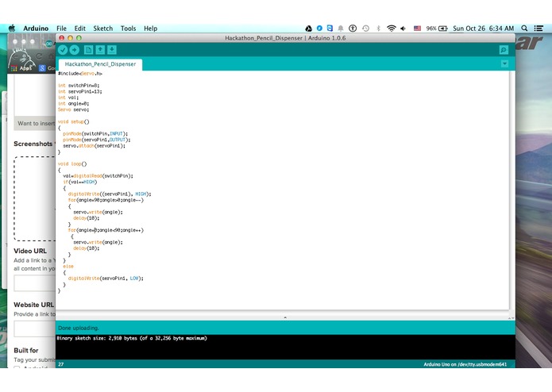
Task: Click the 'Servo servo;' declaration line
Action: point(73,110)
